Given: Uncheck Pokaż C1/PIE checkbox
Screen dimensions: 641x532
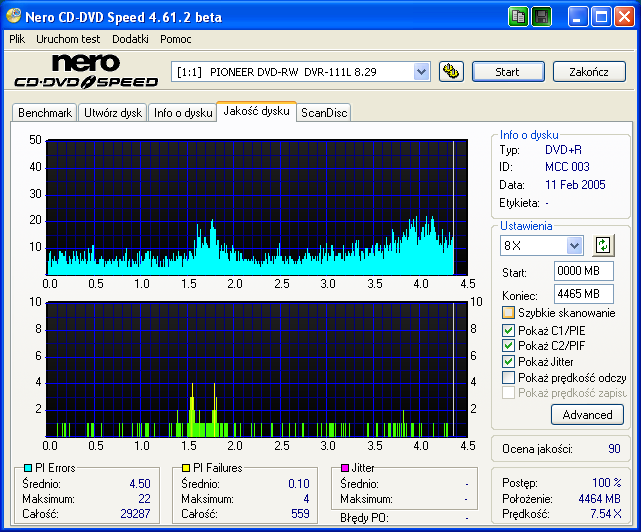Looking at the screenshot, I should (x=508, y=330).
